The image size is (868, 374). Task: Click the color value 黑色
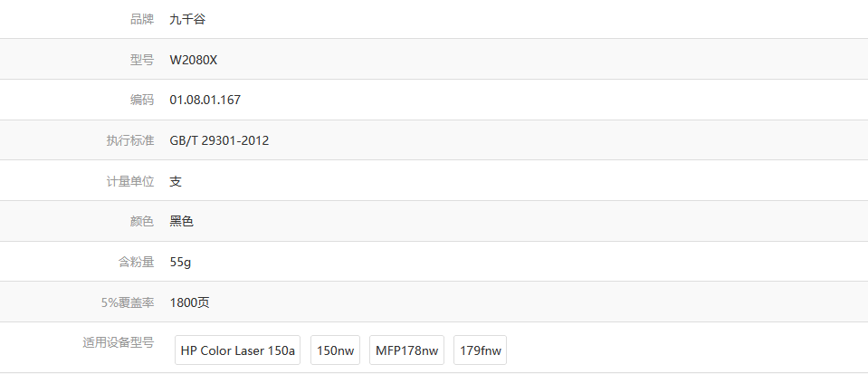[181, 221]
